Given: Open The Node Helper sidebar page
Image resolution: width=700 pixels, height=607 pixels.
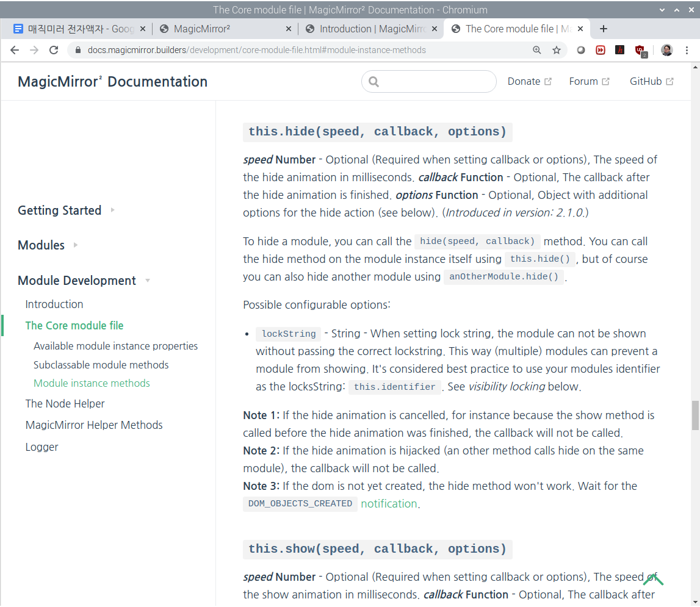Looking at the screenshot, I should click(x=65, y=403).
